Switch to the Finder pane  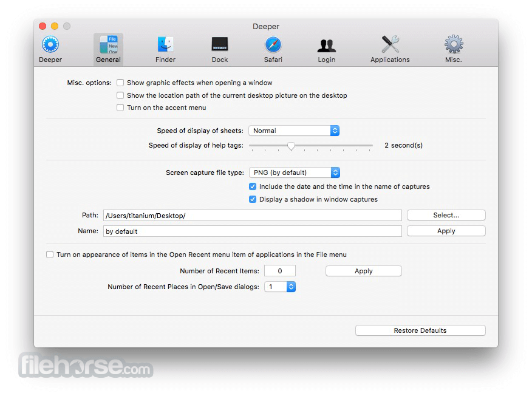click(165, 49)
